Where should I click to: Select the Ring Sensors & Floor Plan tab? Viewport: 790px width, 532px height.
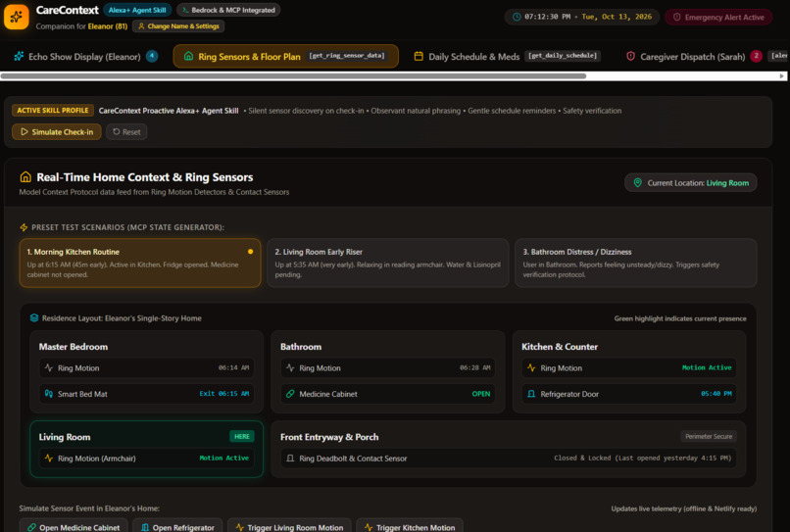[285, 56]
